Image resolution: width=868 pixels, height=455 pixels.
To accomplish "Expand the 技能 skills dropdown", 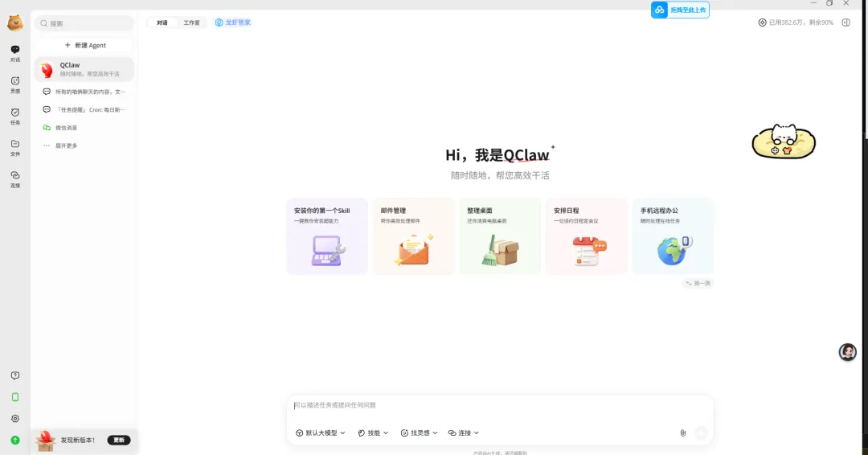I will 373,432.
